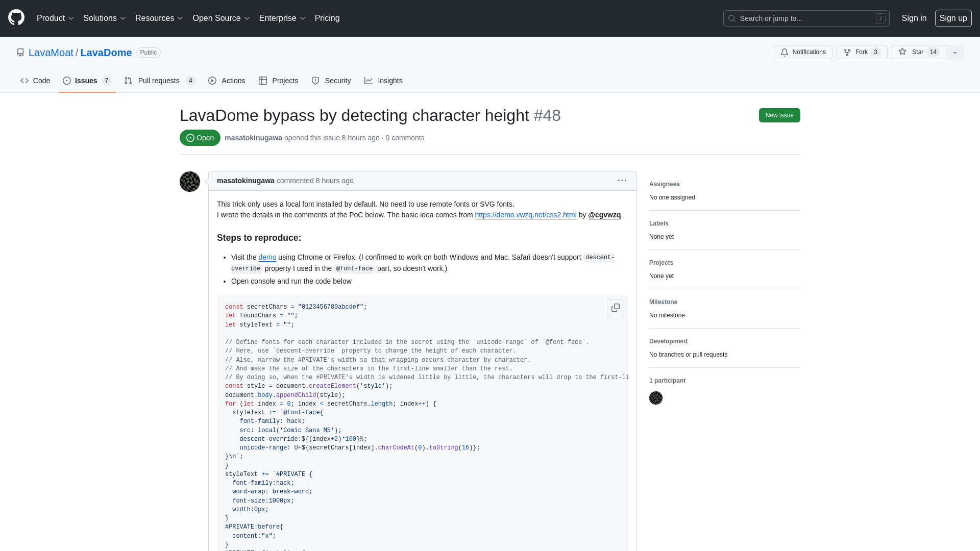This screenshot has height=551, width=980.
Task: Click the Sign up button
Action: [953, 18]
